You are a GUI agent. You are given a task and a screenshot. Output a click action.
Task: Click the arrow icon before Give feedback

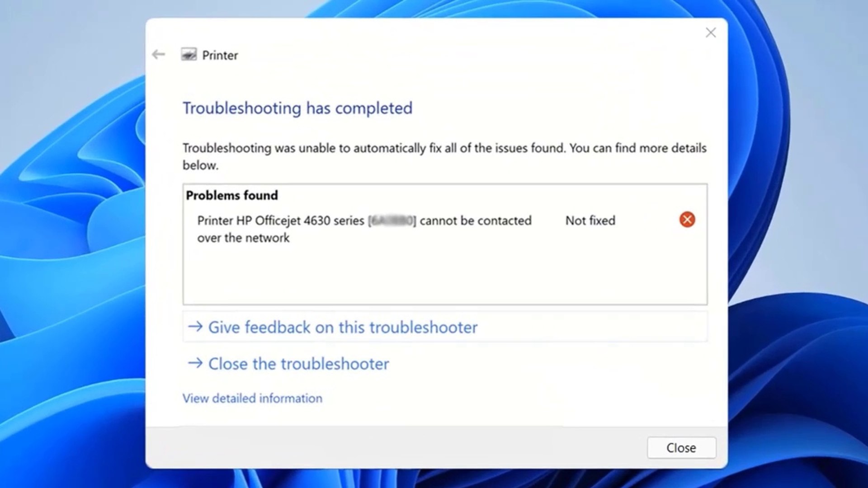coord(195,327)
